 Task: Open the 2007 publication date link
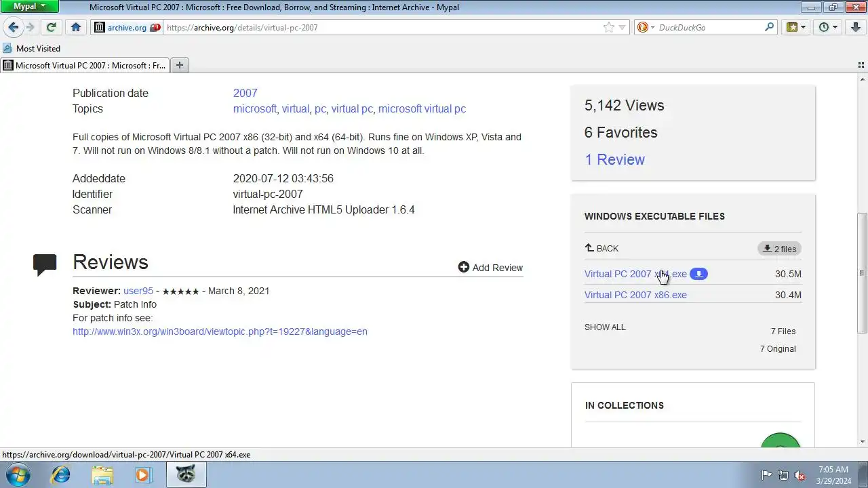(x=245, y=93)
